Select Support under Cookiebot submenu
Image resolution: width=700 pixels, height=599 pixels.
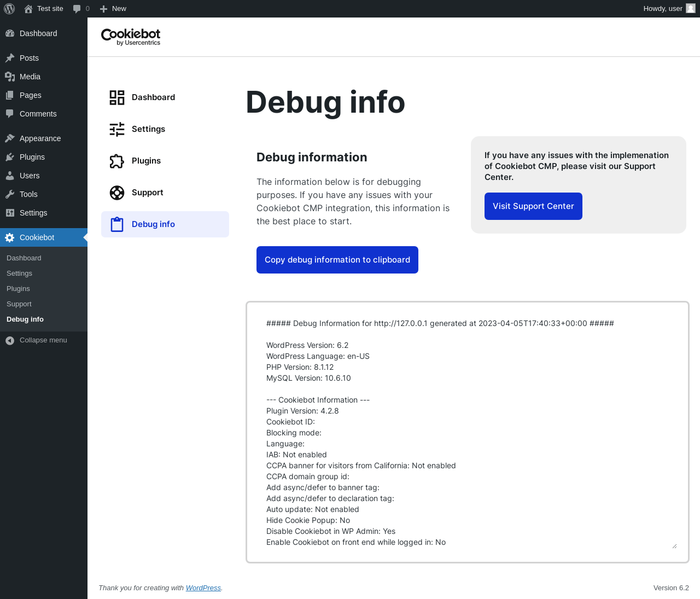click(x=19, y=304)
